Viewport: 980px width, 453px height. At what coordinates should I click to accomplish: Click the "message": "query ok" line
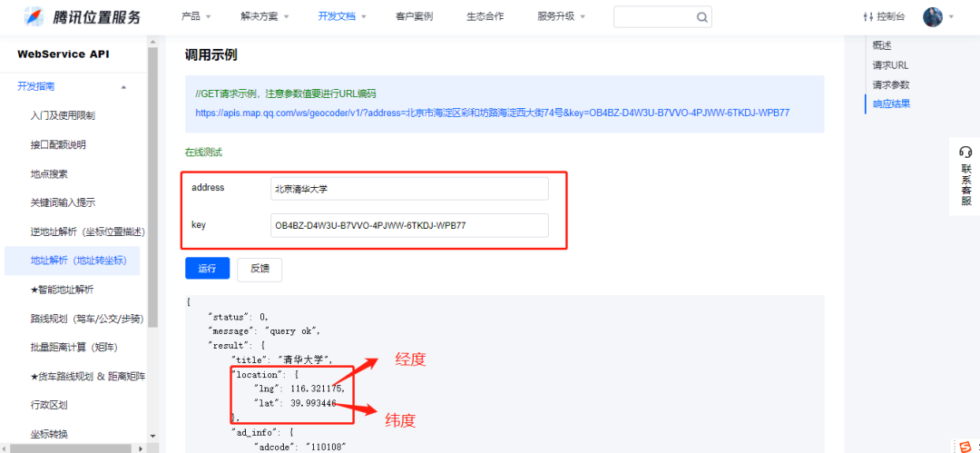pos(264,331)
